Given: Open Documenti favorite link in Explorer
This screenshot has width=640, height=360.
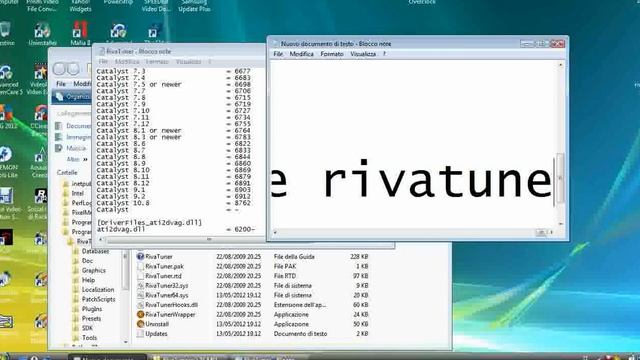Looking at the screenshot, I should tap(73, 126).
